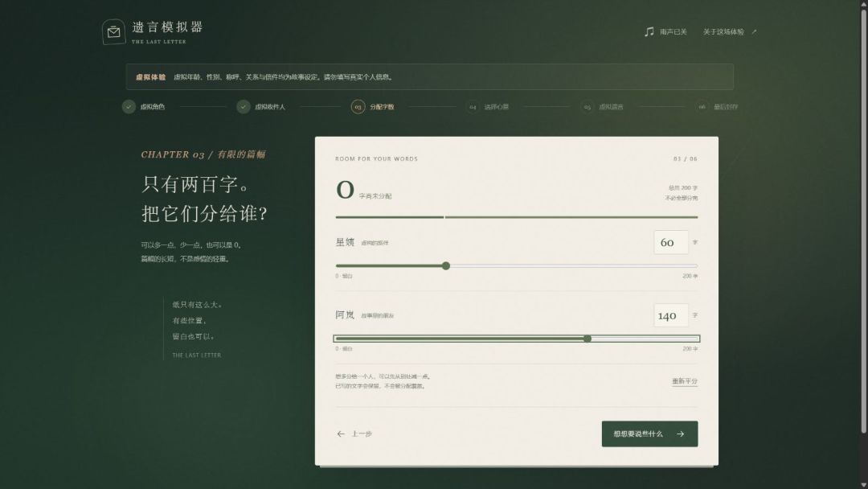Image resolution: width=868 pixels, height=489 pixels.
Task: Toggle the rain sound music note icon
Action: [x=649, y=31]
